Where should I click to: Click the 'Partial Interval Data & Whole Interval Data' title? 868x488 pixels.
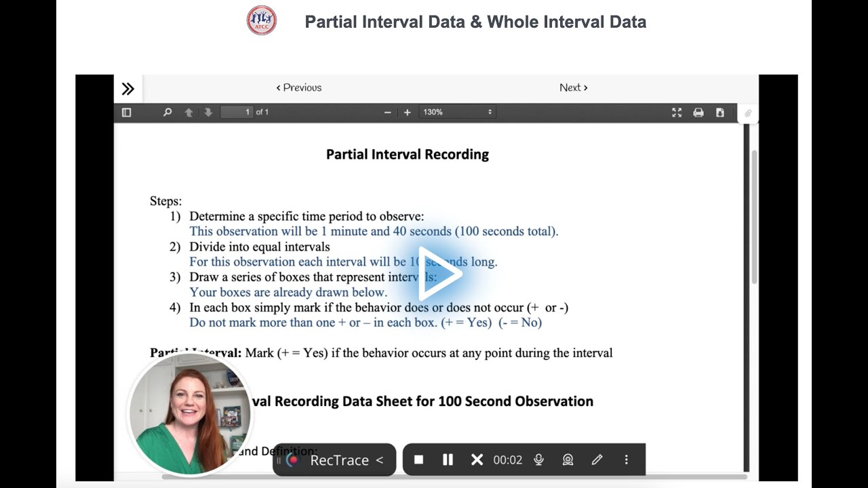click(x=475, y=22)
